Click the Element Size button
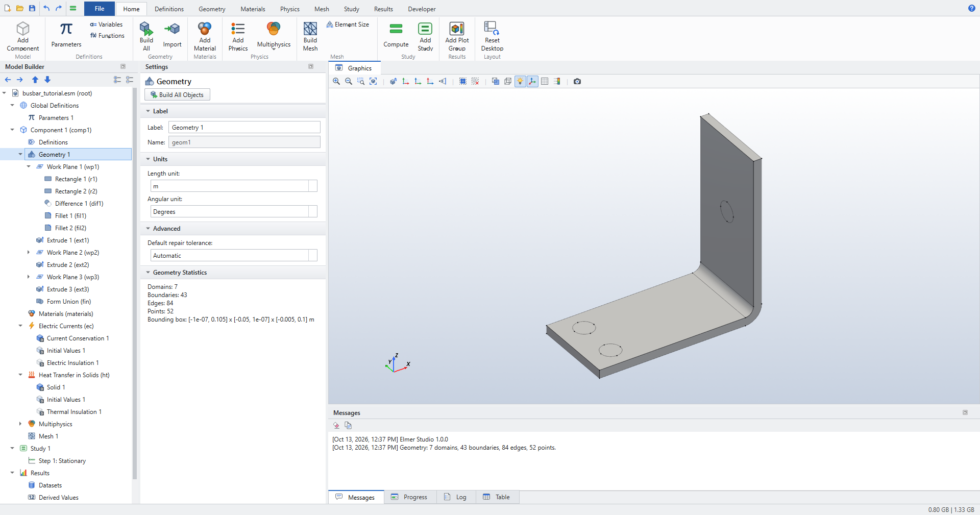This screenshot has width=980, height=515. click(x=348, y=24)
